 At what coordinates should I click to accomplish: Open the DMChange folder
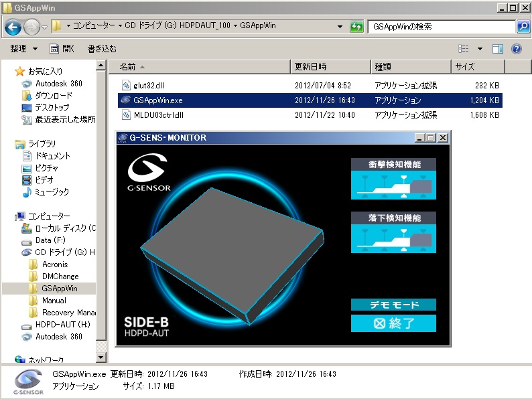(60, 276)
